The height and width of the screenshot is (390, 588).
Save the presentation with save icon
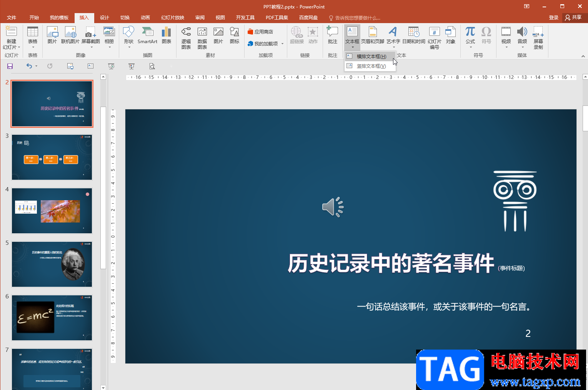[10, 66]
